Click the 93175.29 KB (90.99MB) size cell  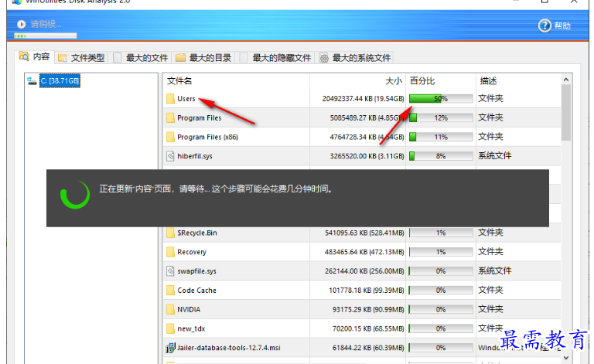click(368, 309)
